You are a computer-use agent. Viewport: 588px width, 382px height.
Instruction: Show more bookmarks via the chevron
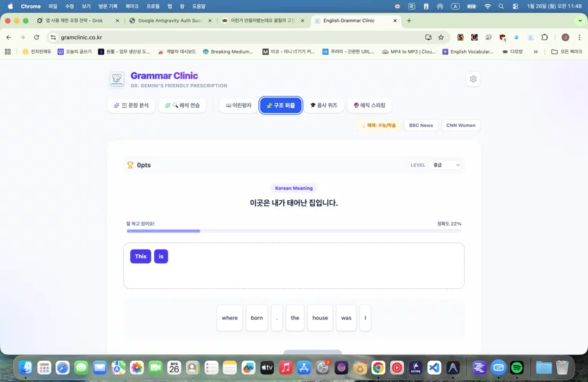535,51
